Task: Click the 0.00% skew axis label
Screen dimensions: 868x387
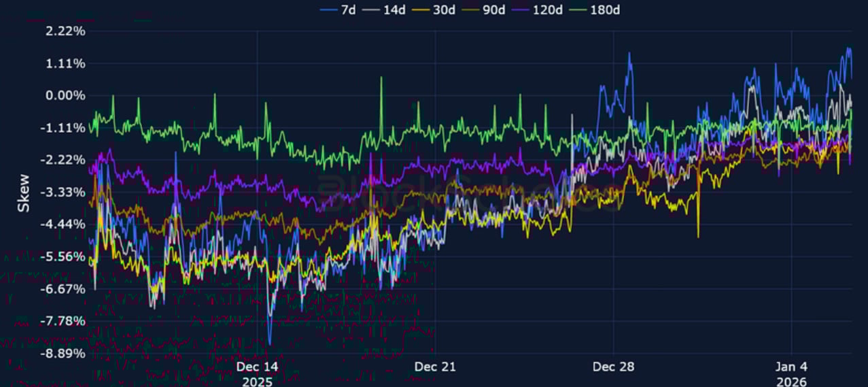Action: pyautogui.click(x=65, y=96)
